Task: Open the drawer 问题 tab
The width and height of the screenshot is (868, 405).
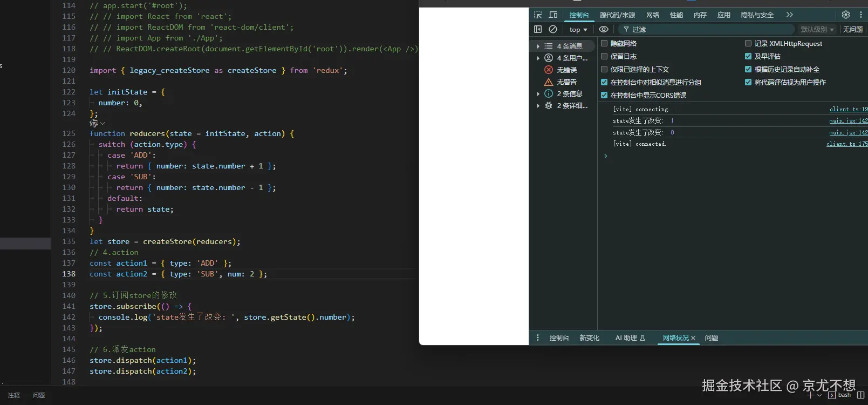Action: coord(712,338)
